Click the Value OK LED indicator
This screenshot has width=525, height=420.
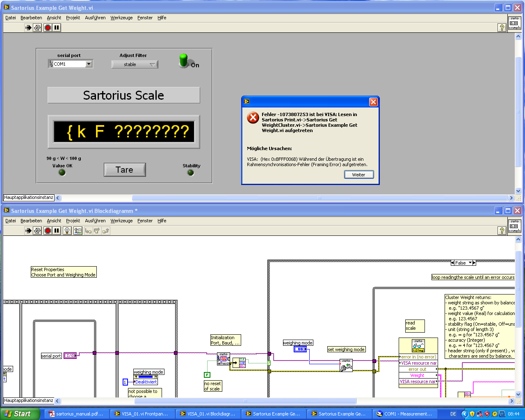(x=62, y=173)
